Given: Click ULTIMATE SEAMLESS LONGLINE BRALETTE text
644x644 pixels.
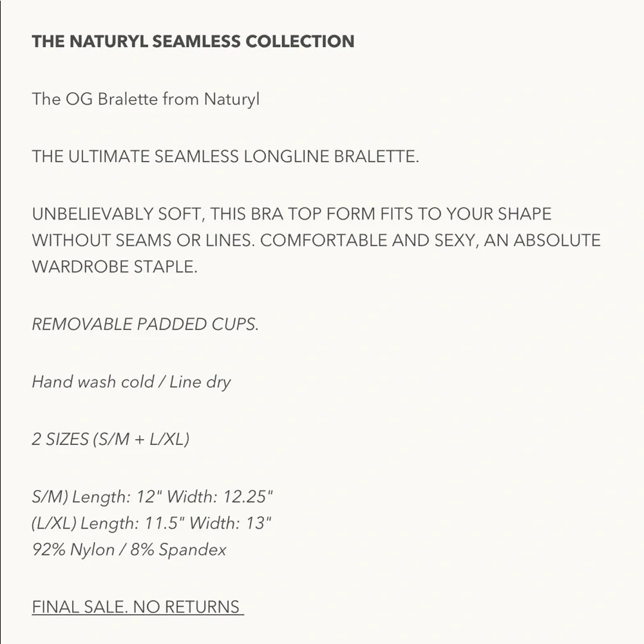Looking at the screenshot, I should click(x=243, y=156).
